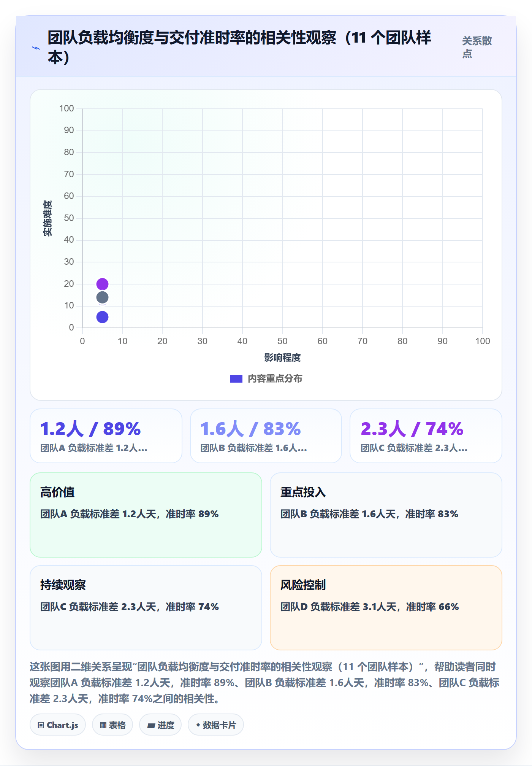
Task: Click the 实施难度 y-axis title
Action: (47, 218)
